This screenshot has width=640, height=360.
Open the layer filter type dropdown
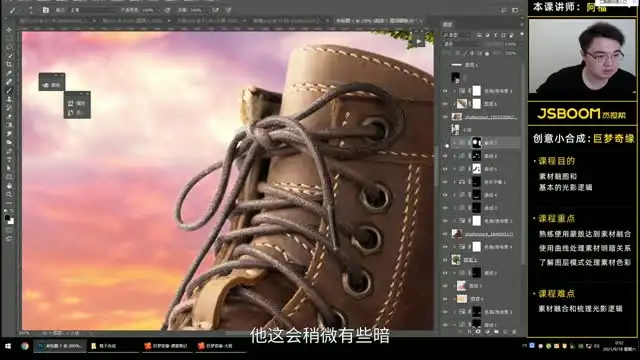(458, 35)
